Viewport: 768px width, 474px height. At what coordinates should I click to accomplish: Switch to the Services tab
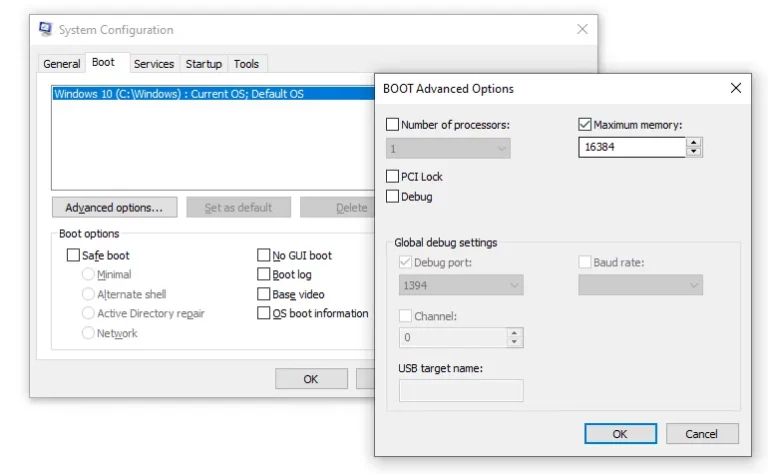click(x=154, y=64)
